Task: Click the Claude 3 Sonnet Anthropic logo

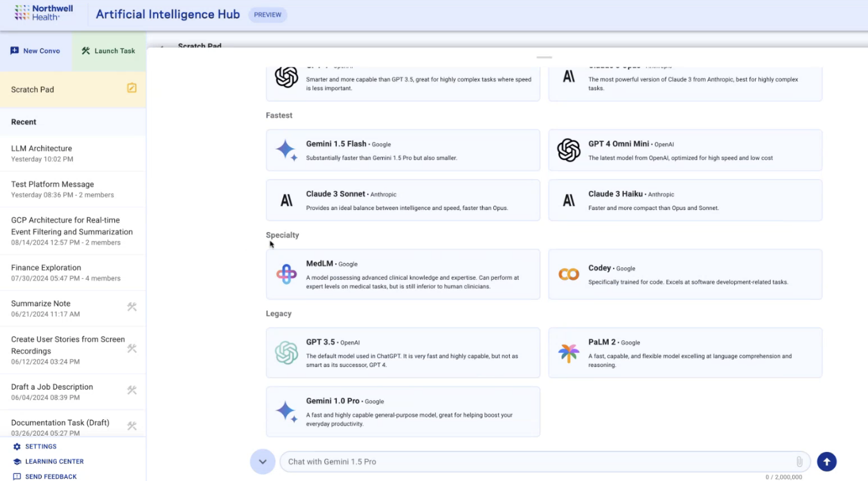Action: click(x=286, y=200)
